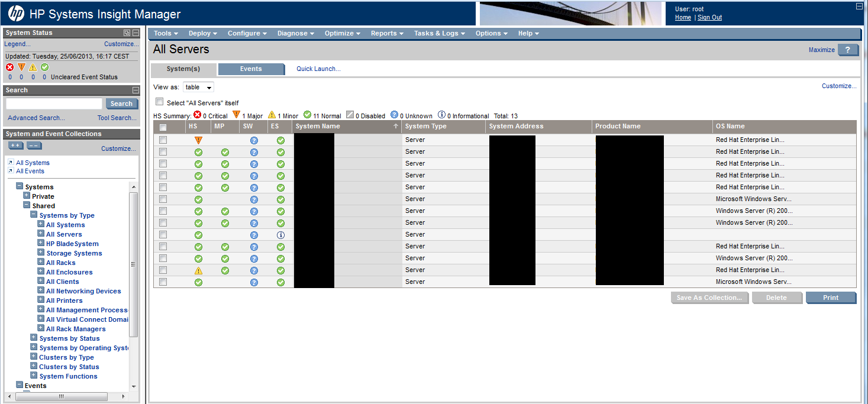Open the Tools menu
This screenshot has height=404, width=868.
[x=166, y=33]
